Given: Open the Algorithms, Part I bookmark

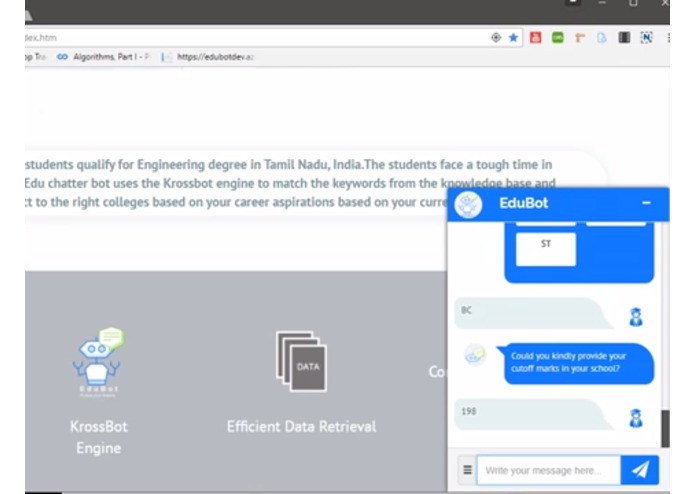Looking at the screenshot, I should (105, 57).
